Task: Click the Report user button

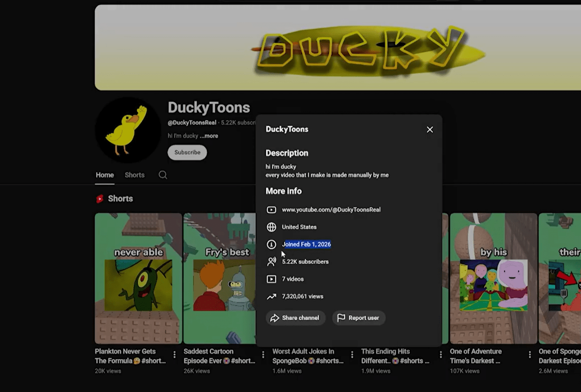Action: 359,318
